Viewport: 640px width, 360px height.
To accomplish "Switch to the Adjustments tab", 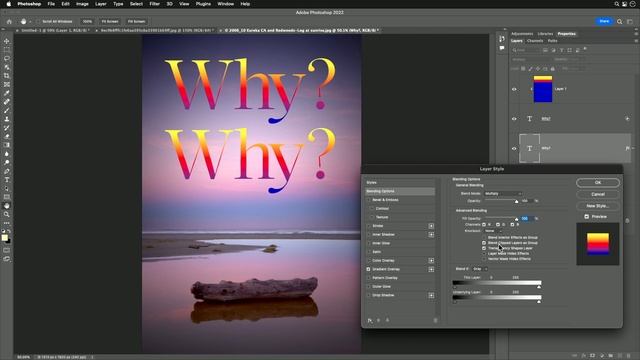I will (522, 34).
